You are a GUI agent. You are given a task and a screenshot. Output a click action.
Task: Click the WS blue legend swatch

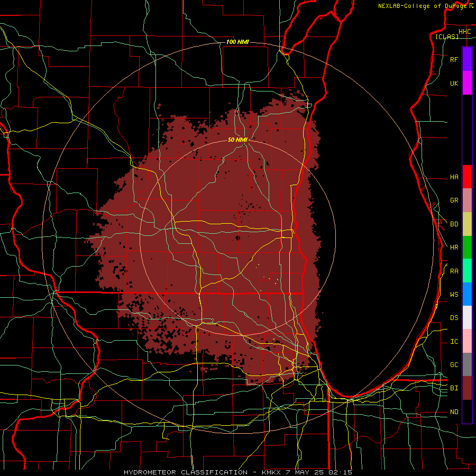point(467,294)
